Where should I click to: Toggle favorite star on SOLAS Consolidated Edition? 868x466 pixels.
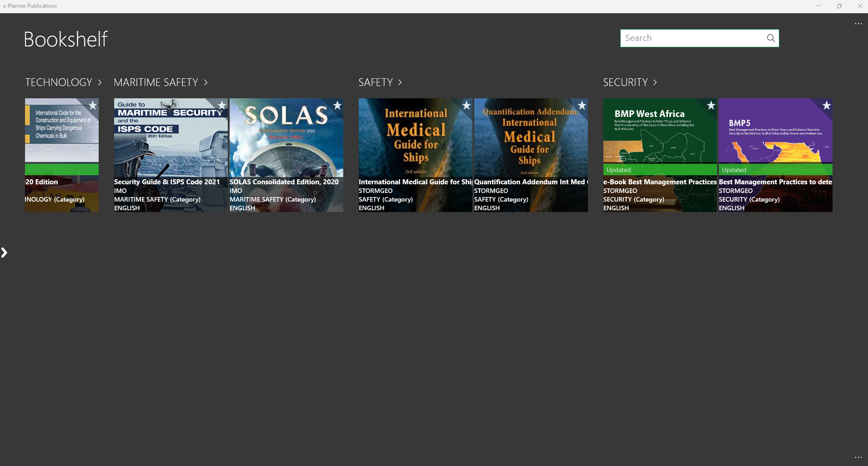coord(337,106)
